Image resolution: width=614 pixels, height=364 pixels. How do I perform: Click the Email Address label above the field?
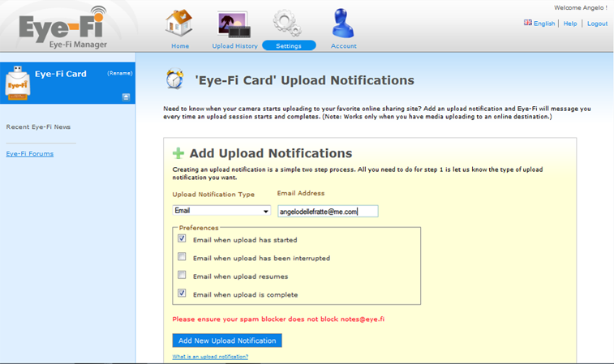(301, 194)
